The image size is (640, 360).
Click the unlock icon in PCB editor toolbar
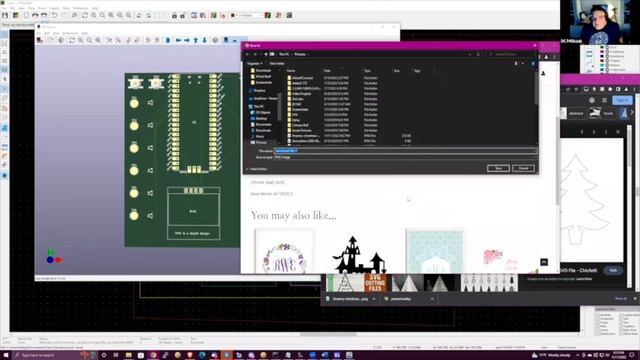[183, 15]
